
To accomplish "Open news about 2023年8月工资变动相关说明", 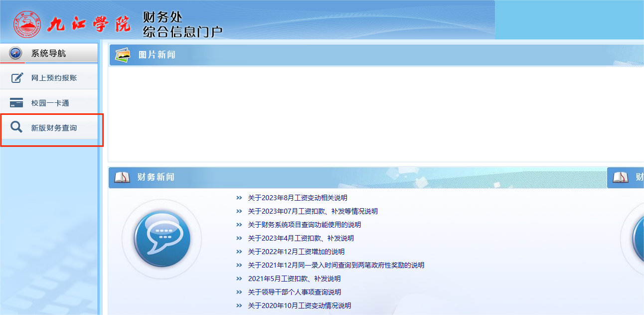I will [298, 198].
